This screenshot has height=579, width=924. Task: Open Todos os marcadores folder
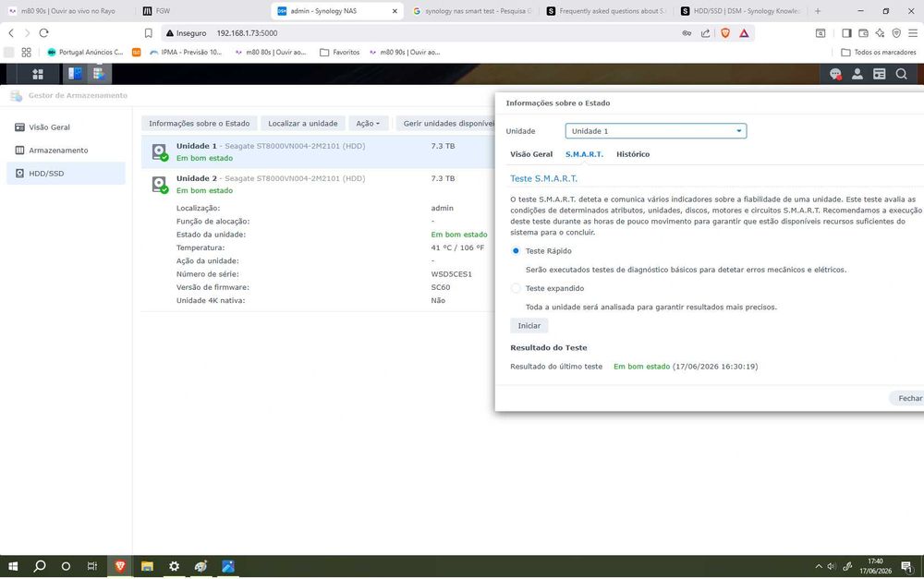(x=879, y=53)
